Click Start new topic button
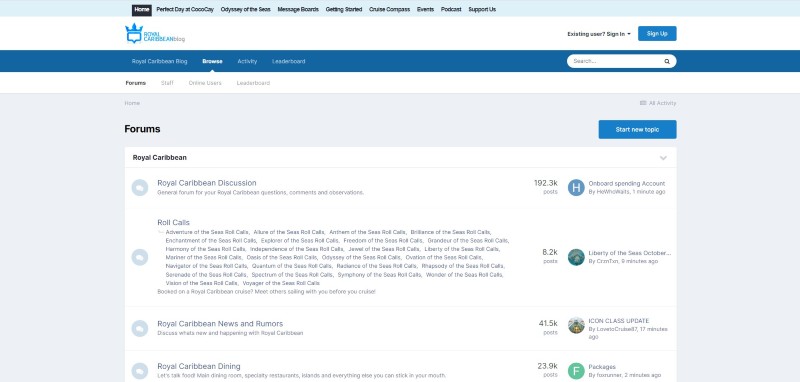Screen dimensions: 800x382 coord(637,130)
